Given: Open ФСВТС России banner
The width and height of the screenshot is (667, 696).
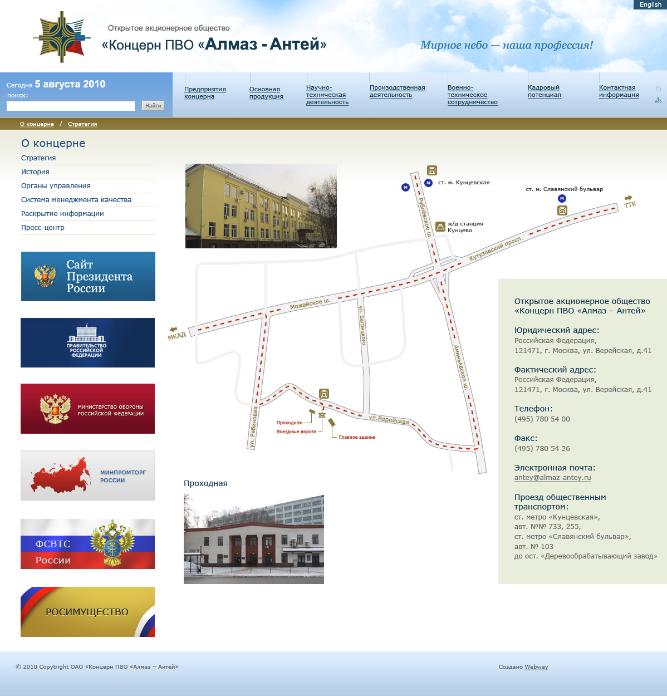Looking at the screenshot, I should point(88,544).
